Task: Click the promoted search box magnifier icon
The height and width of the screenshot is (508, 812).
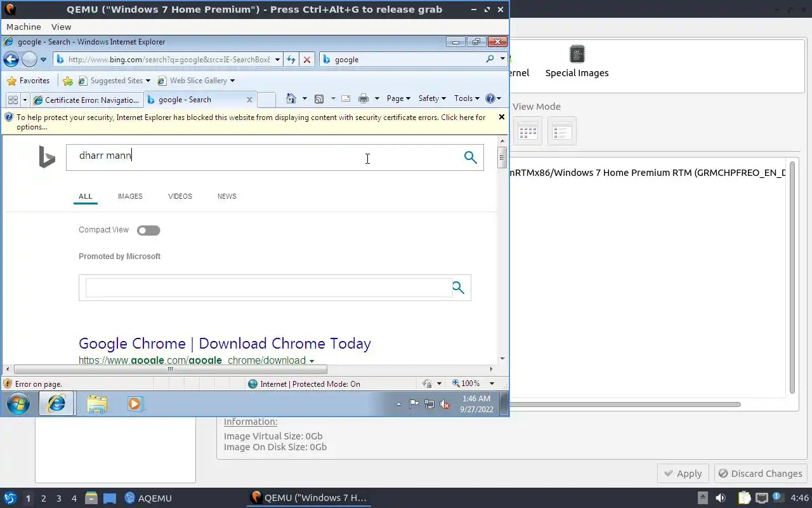Action: (458, 288)
